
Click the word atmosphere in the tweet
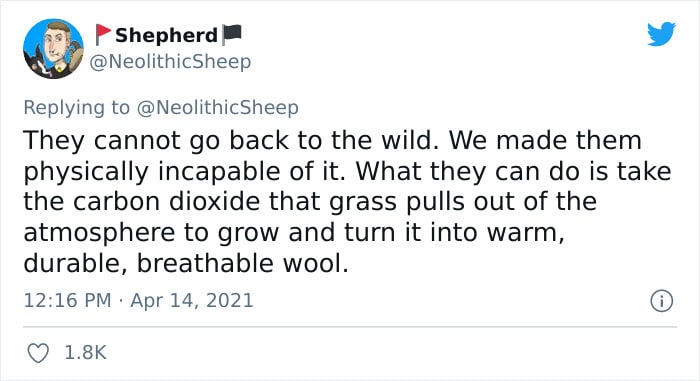point(99,233)
